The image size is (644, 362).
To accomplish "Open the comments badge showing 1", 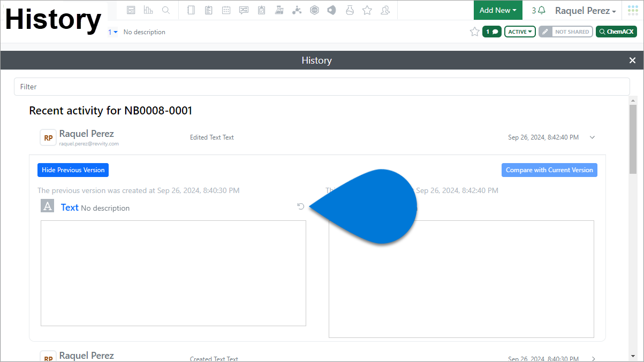I will (492, 32).
